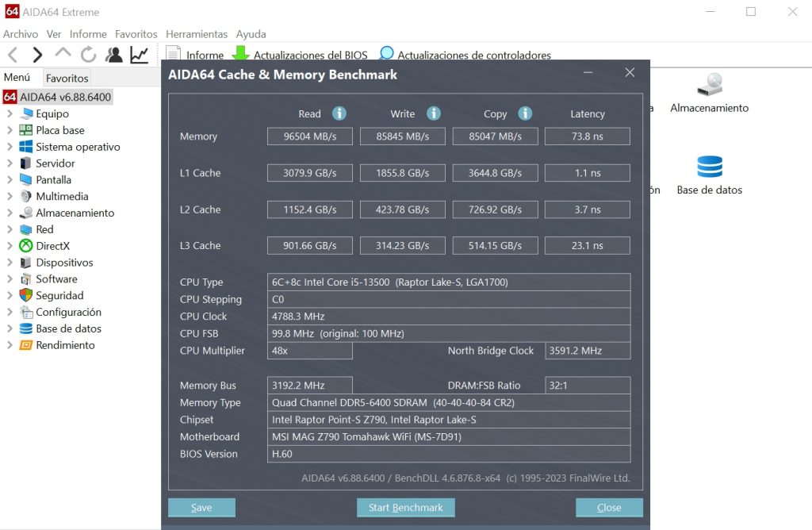812x530 pixels.
Task: Click Start Benchmark button
Action: point(406,508)
